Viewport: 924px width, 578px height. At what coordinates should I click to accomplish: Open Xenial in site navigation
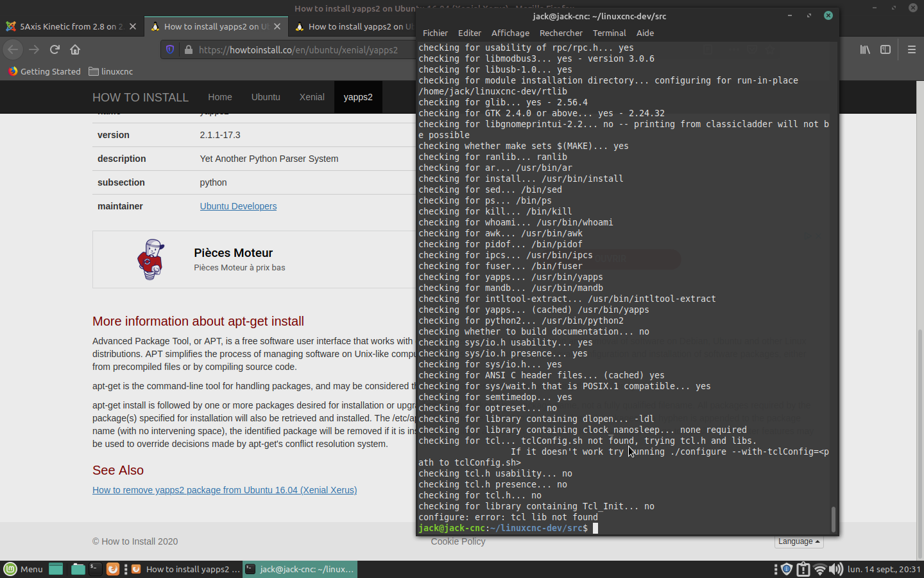(x=312, y=97)
